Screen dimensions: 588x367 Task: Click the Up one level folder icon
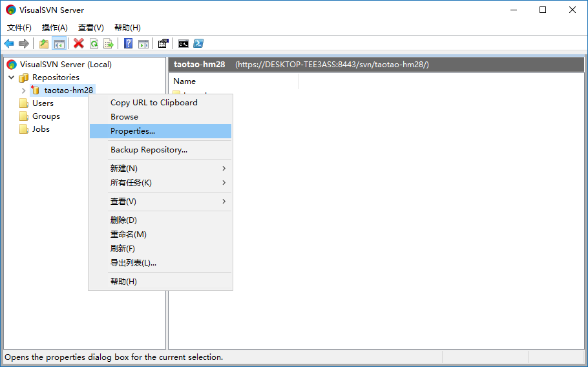[44, 43]
